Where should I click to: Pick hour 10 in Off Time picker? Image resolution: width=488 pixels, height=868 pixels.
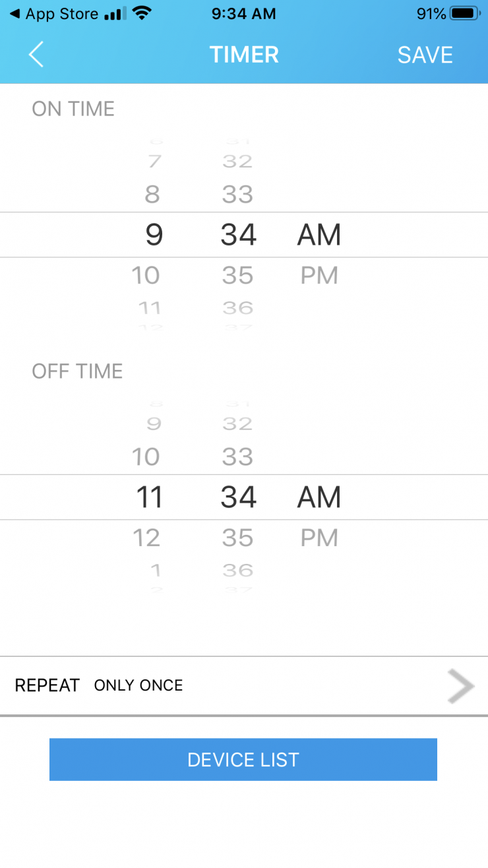146,456
